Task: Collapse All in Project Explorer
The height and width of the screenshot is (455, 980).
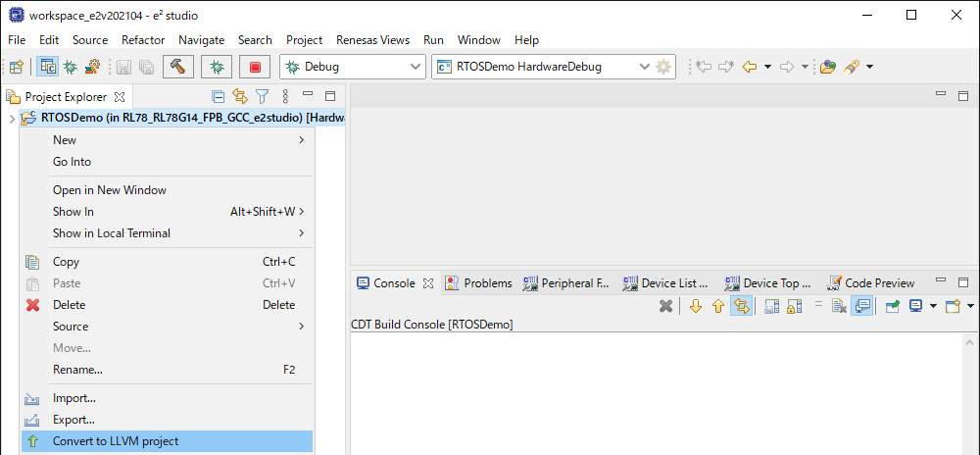Action: pyautogui.click(x=219, y=96)
